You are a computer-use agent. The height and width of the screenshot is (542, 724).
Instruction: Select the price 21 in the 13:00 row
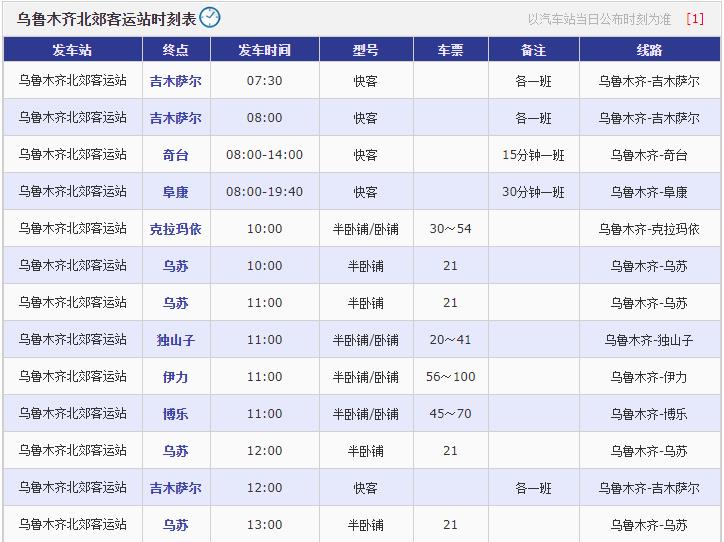[451, 524]
